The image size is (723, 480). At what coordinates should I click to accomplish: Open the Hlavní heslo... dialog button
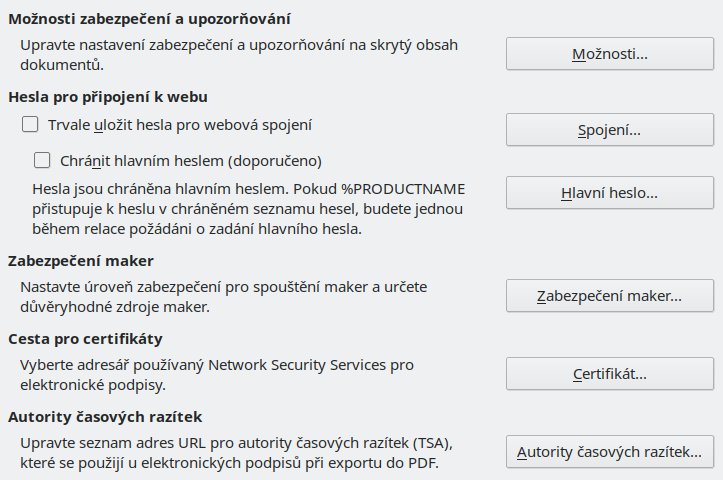coord(609,193)
